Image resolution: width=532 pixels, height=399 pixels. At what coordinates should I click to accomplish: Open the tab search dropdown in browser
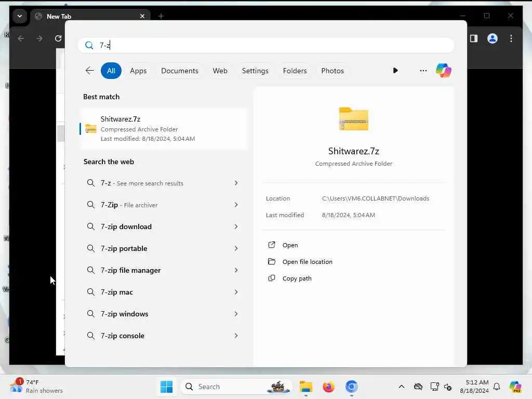click(20, 16)
